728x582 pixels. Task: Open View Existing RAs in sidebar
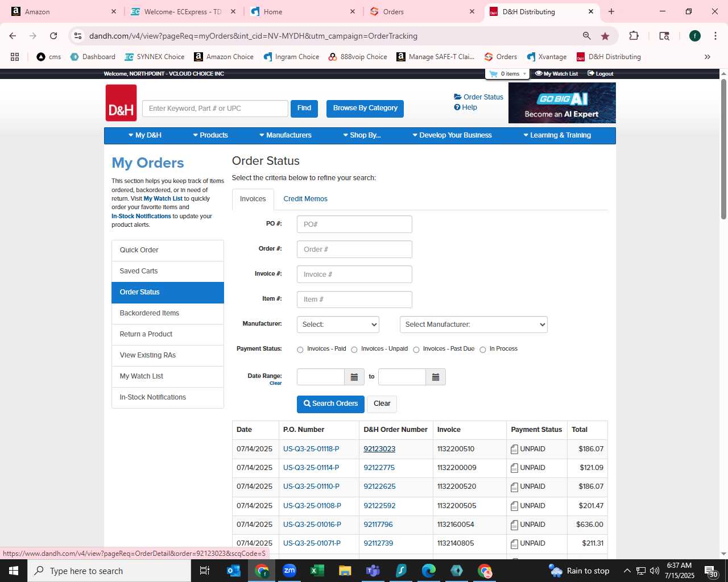(168, 355)
